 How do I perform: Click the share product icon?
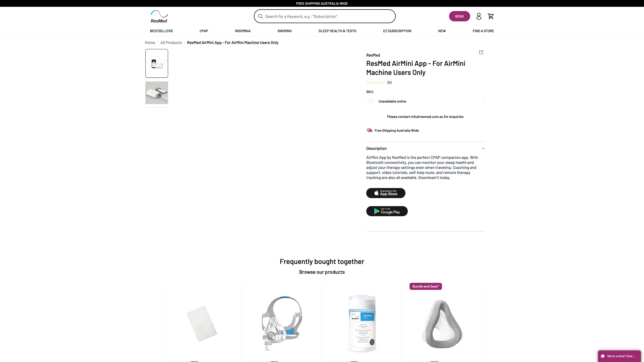481,52
